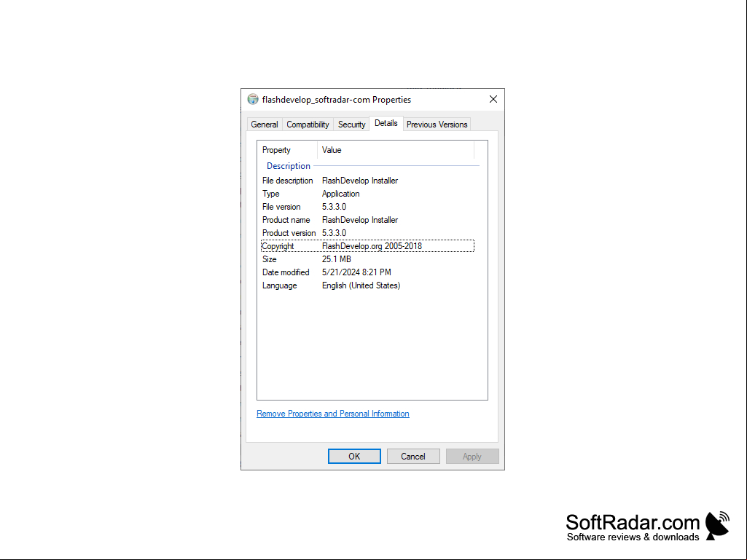Select the Language row label
747x560 pixels.
(x=279, y=285)
